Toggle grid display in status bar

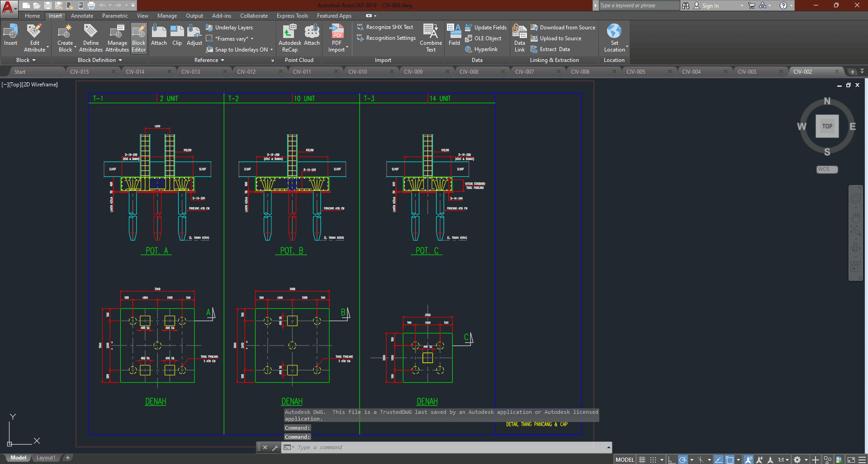[x=642, y=459]
